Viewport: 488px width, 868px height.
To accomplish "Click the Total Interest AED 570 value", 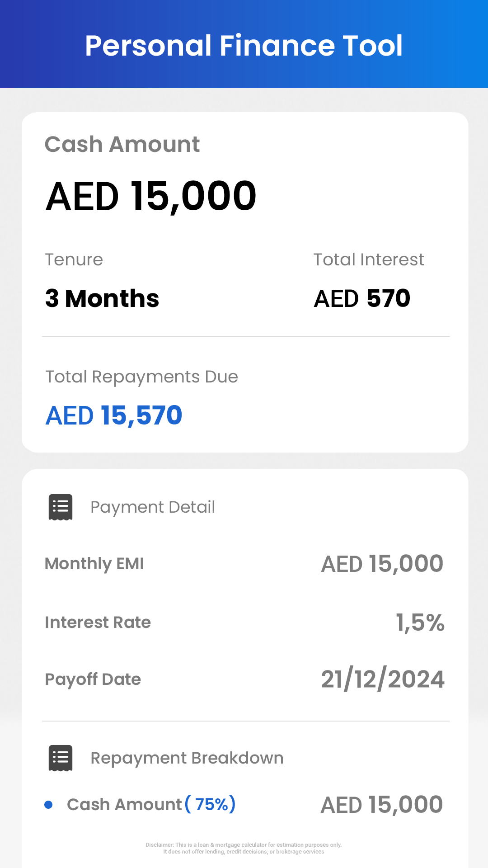I will (362, 298).
